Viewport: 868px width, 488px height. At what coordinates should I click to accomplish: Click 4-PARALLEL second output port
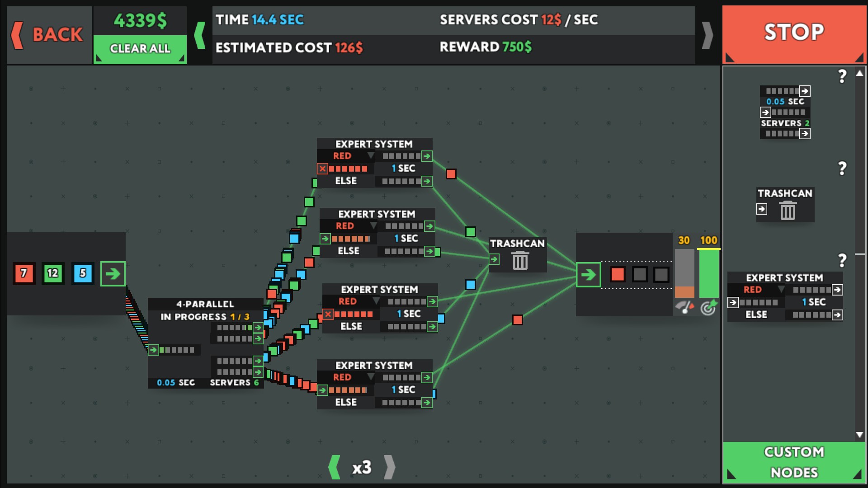(258, 338)
